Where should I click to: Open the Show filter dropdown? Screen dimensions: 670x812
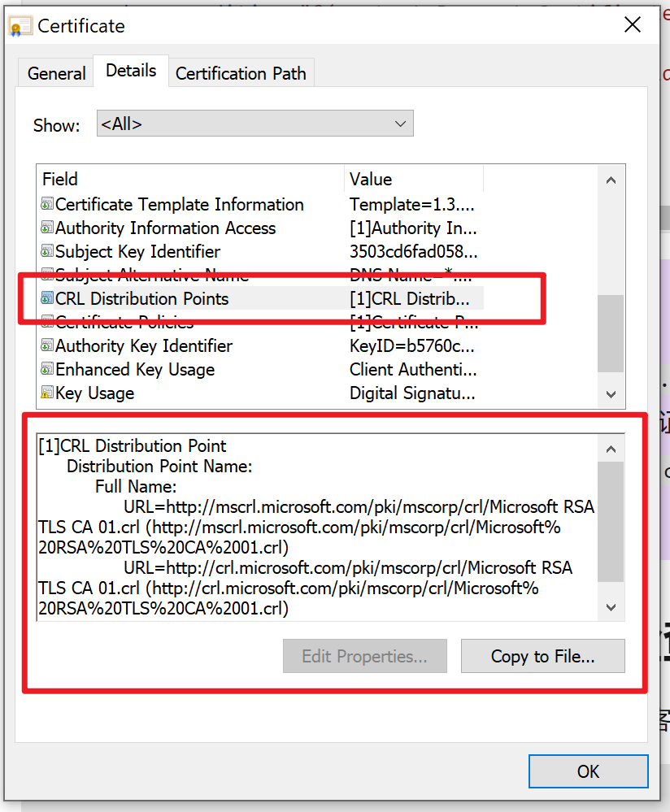(x=255, y=124)
